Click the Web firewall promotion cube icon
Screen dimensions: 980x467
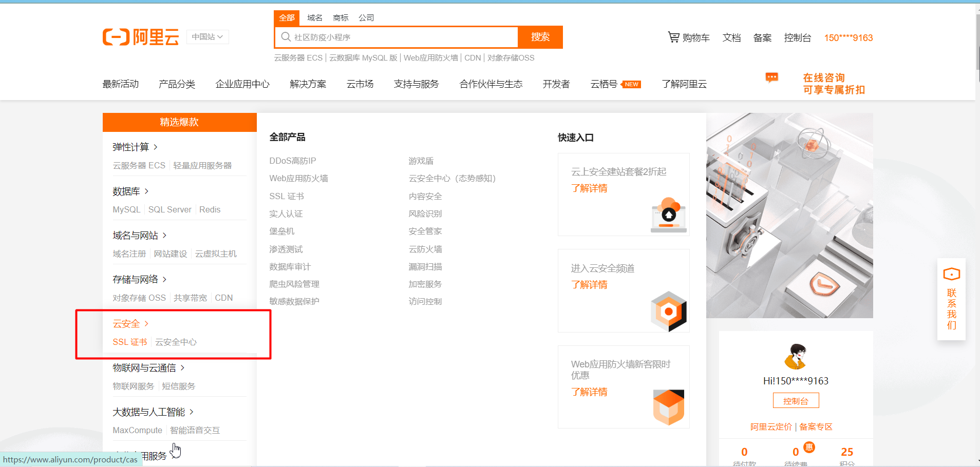tap(668, 407)
